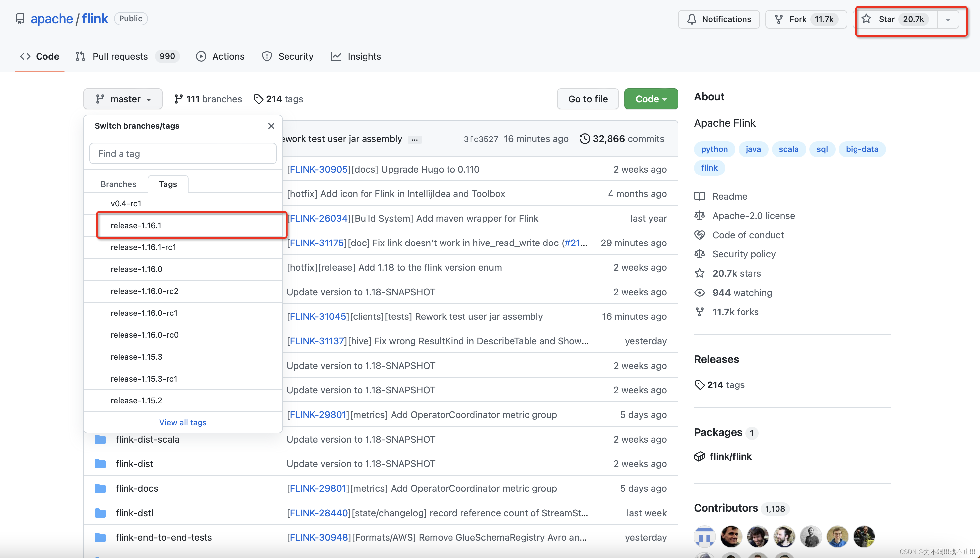The image size is (980, 558).
Task: Open commit hash 3fc3527
Action: pyautogui.click(x=481, y=139)
